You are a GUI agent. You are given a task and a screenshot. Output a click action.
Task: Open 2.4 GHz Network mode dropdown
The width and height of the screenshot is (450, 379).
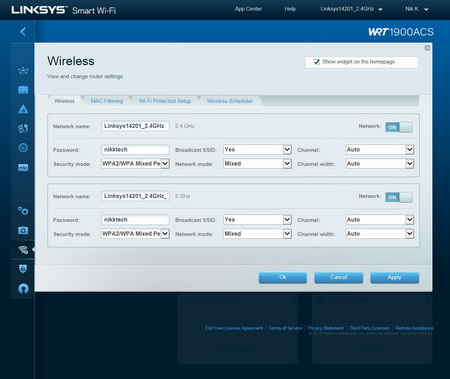coord(257,164)
